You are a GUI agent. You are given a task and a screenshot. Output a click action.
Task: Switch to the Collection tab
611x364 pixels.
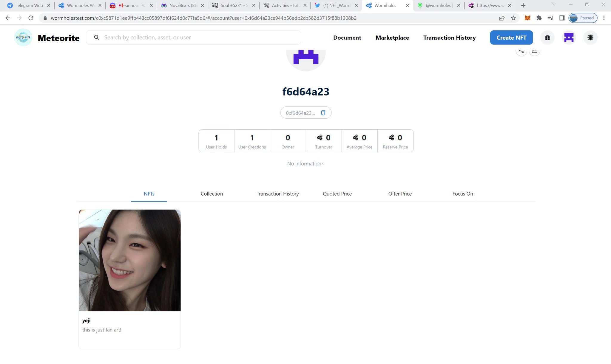212,194
